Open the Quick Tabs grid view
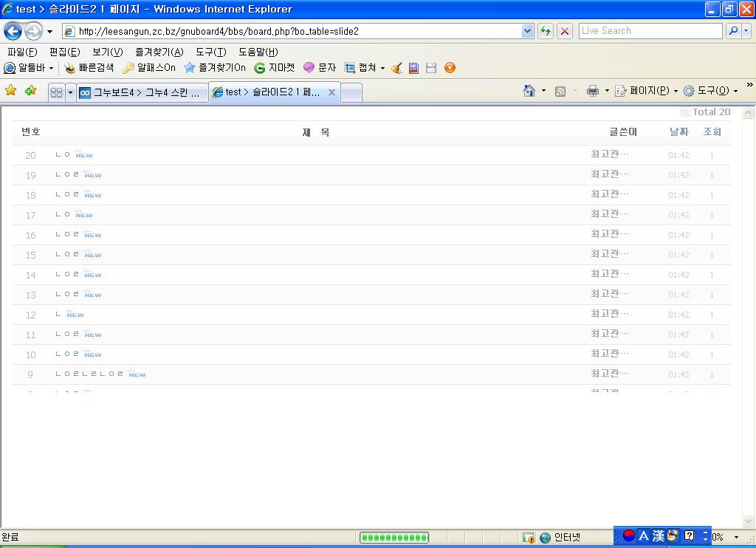The height and width of the screenshot is (548, 756). pos(56,92)
